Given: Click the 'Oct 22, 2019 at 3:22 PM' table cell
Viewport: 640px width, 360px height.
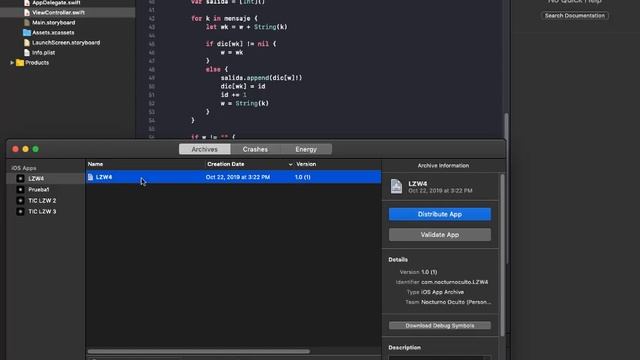Looking at the screenshot, I should point(238,177).
